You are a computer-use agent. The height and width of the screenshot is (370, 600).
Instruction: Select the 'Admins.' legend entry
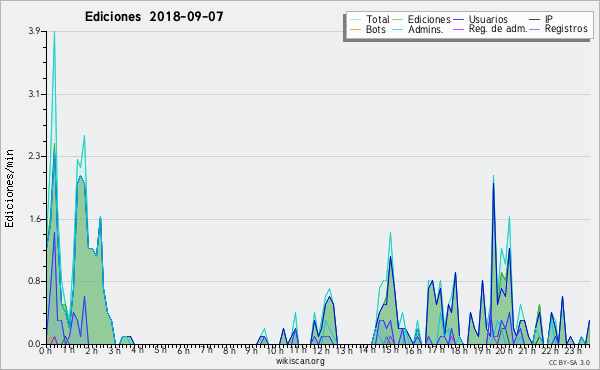(x=426, y=29)
